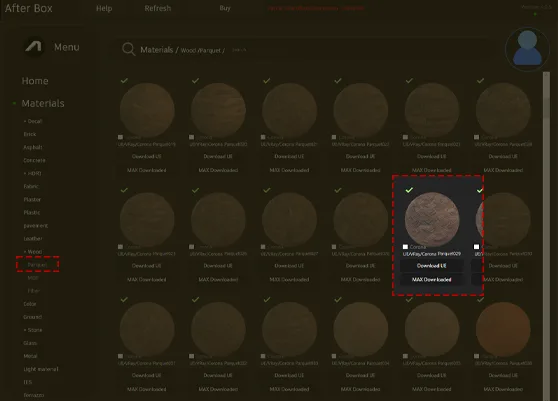Screen dimensions: 558x401
Task: Select the Light material category
Action: [41, 369]
